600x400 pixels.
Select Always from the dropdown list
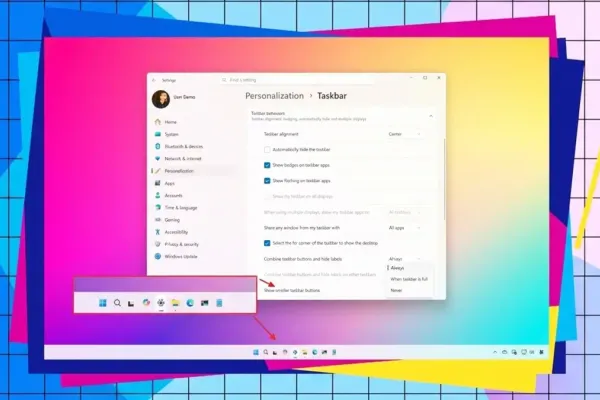tap(409, 268)
